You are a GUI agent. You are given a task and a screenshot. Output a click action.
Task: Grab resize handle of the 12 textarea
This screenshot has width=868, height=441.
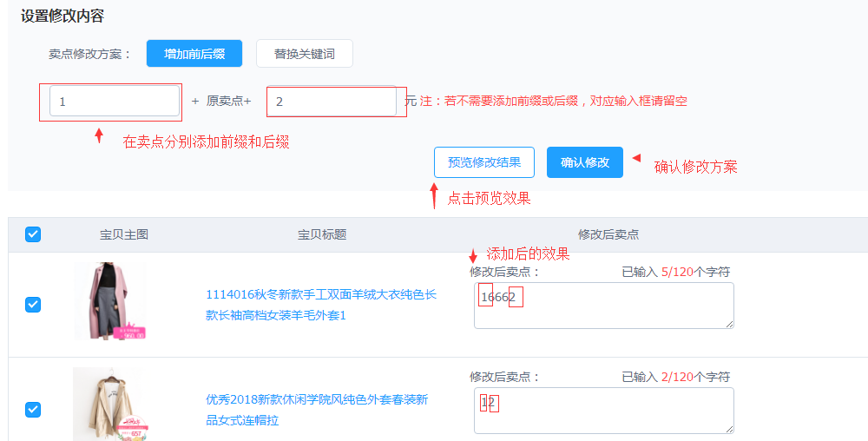(x=729, y=429)
